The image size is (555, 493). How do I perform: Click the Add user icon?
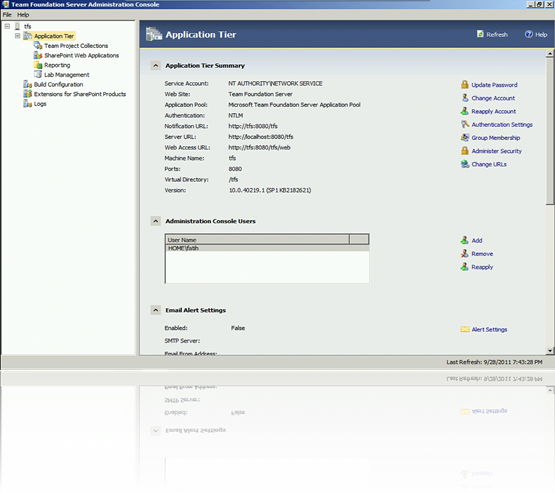point(465,240)
